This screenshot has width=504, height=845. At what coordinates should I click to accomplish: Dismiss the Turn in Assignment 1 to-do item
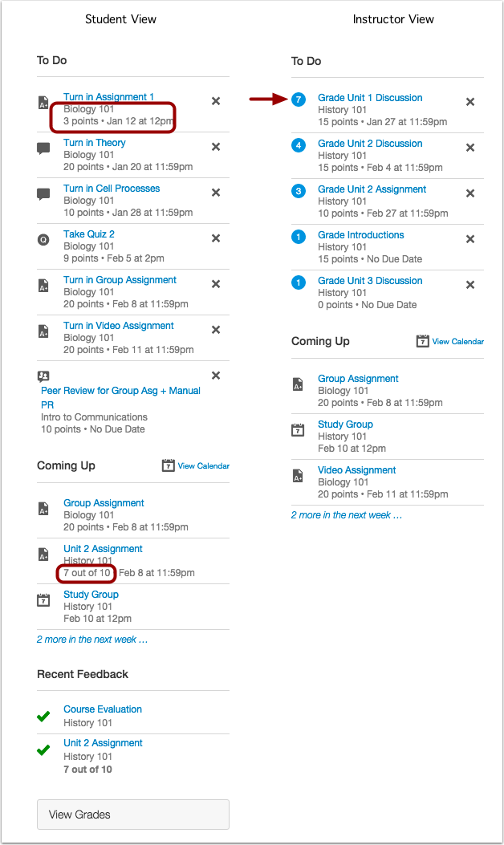tap(215, 101)
